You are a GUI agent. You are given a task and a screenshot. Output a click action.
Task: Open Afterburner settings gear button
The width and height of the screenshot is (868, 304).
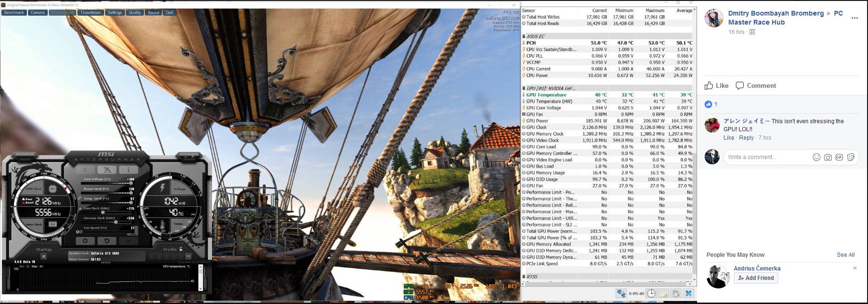[85, 241]
